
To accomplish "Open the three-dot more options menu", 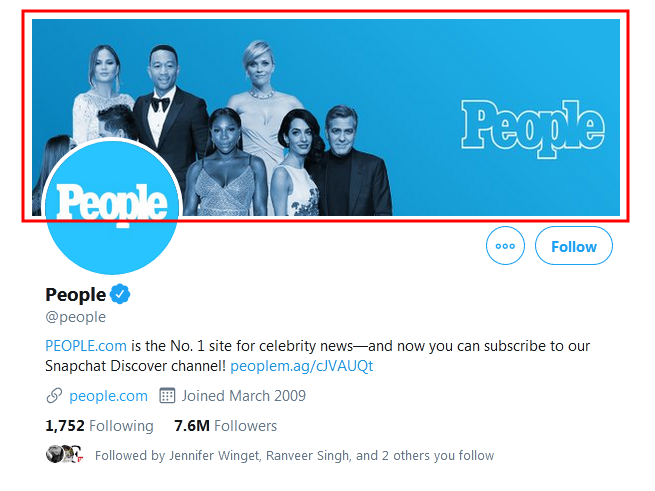I will point(505,246).
